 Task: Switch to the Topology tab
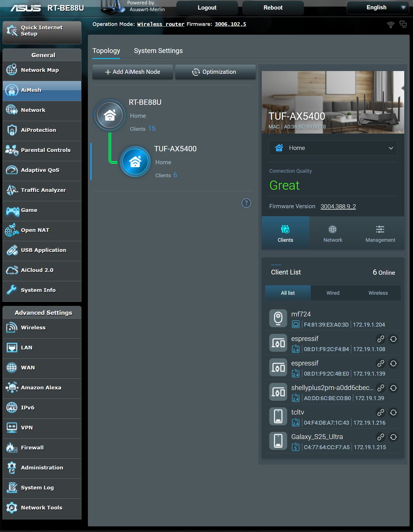click(106, 51)
